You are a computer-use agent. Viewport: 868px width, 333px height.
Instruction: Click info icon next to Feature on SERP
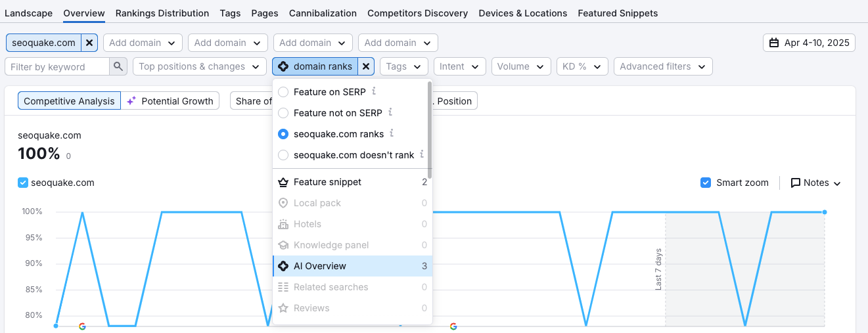click(374, 91)
